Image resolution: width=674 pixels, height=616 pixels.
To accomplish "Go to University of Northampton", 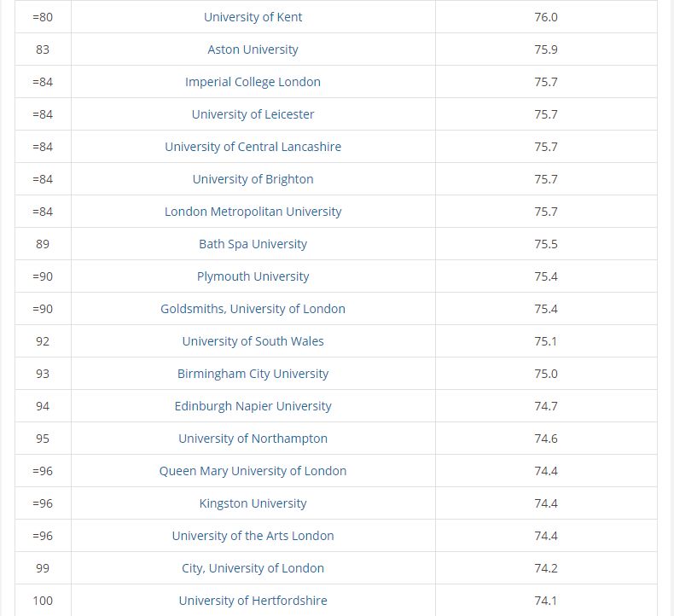I will pos(253,439).
